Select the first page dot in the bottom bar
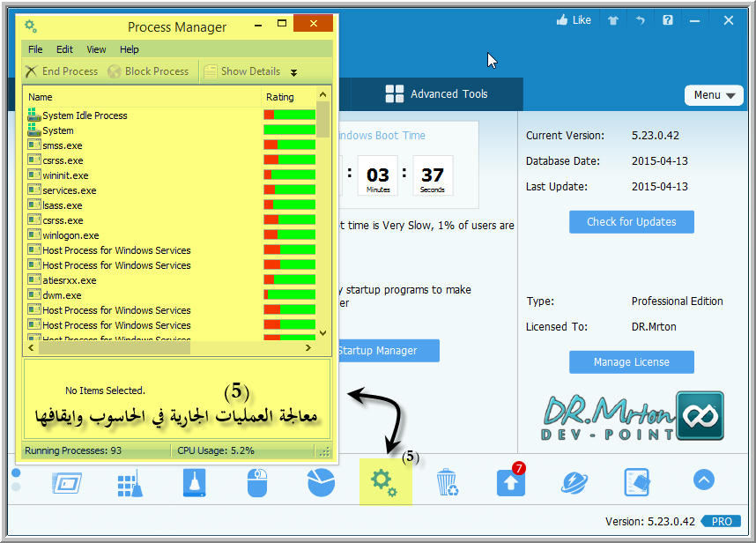The height and width of the screenshot is (543, 756). pyautogui.click(x=16, y=472)
